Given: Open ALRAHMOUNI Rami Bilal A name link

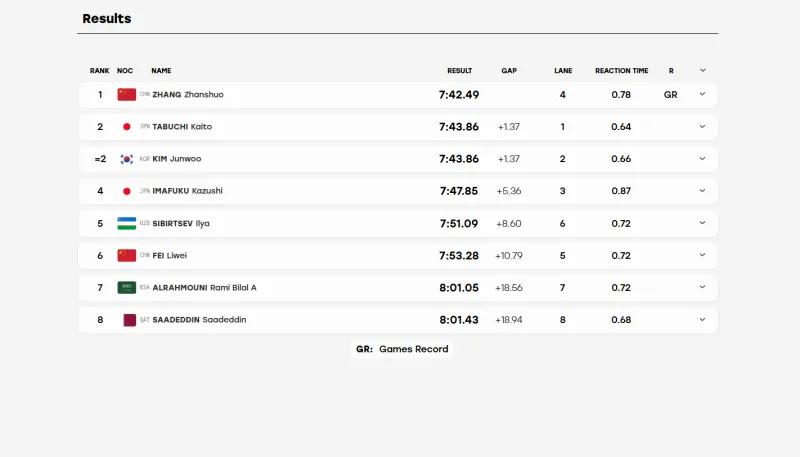Looking at the screenshot, I should pyautogui.click(x=204, y=288).
